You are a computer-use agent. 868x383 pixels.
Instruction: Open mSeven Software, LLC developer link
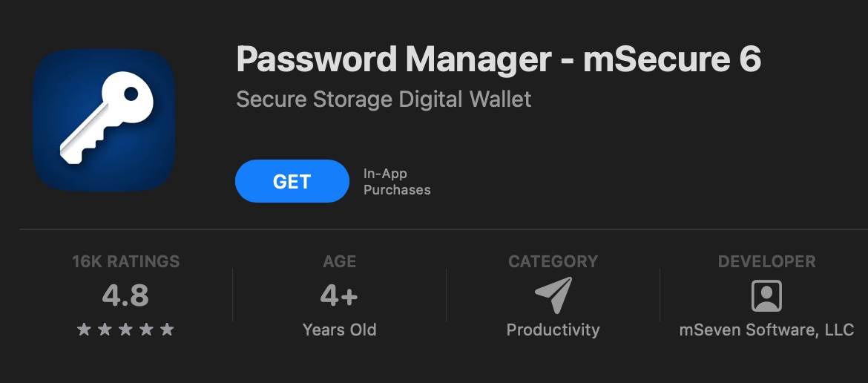[x=766, y=330]
